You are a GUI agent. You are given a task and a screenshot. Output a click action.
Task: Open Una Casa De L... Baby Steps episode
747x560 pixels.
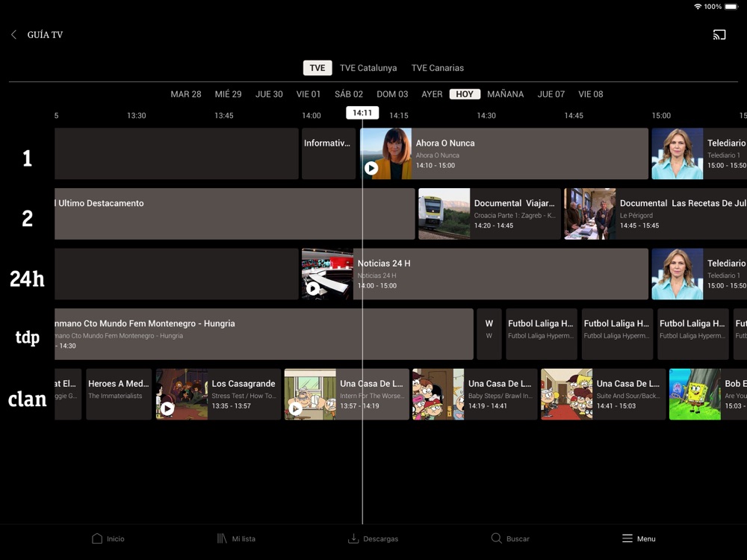(x=475, y=394)
